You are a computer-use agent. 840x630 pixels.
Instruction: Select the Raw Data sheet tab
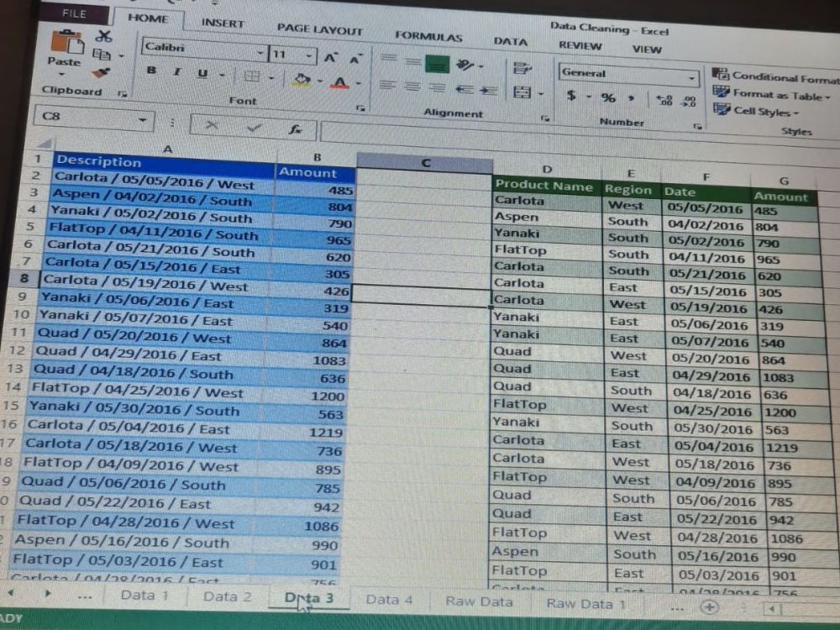click(479, 602)
